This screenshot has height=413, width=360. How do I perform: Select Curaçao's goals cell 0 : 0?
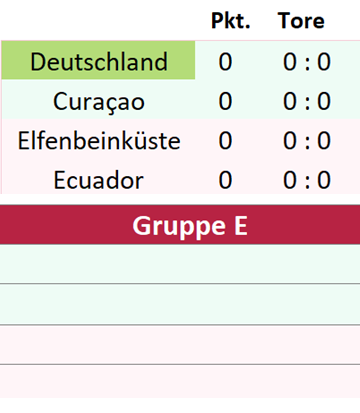[307, 101]
